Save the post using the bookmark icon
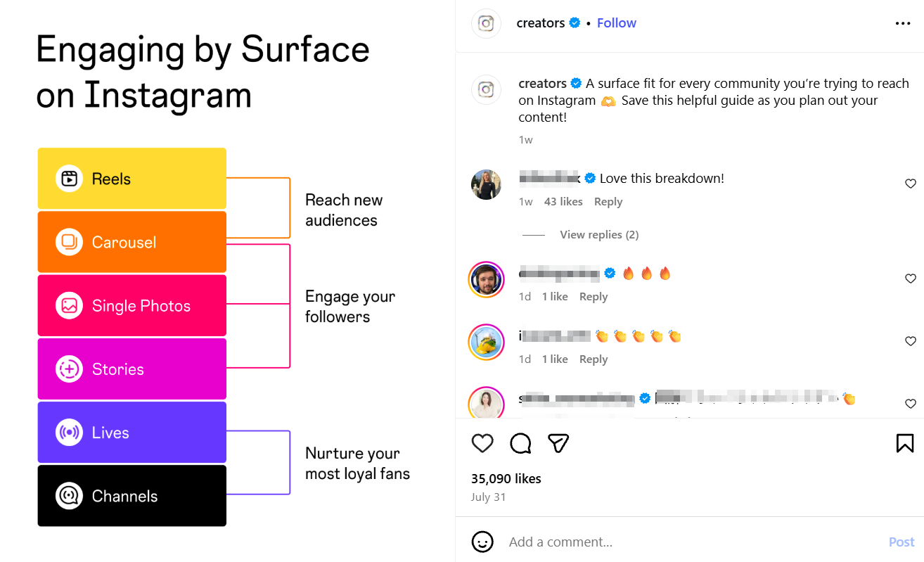The height and width of the screenshot is (562, 924). point(904,442)
